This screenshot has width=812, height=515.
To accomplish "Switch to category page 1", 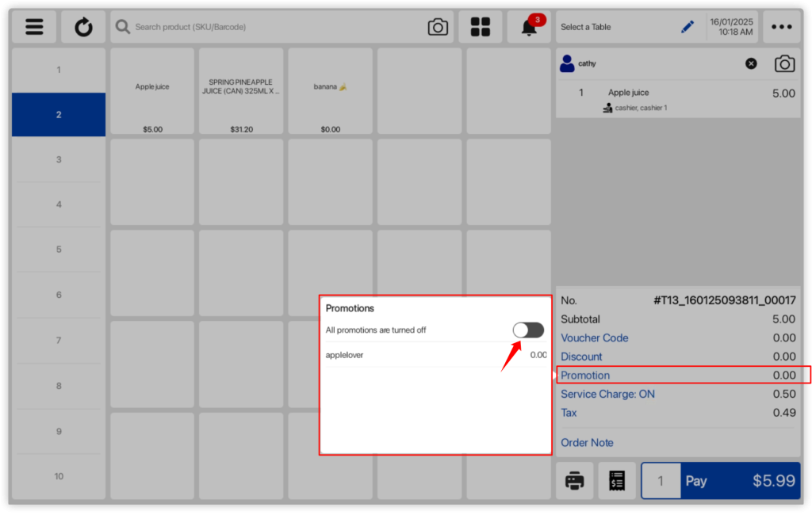I will click(x=59, y=70).
